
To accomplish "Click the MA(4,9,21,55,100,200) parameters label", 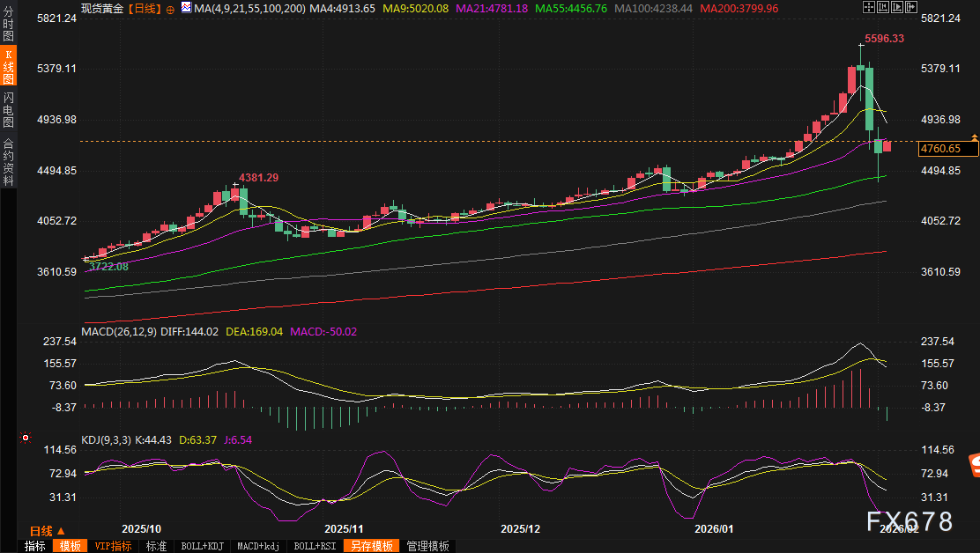I will (x=250, y=9).
